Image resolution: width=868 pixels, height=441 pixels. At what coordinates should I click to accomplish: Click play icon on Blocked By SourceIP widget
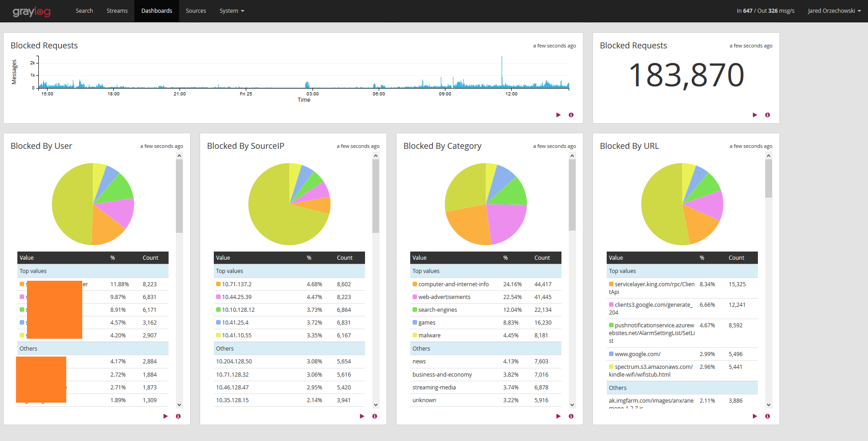click(x=362, y=416)
